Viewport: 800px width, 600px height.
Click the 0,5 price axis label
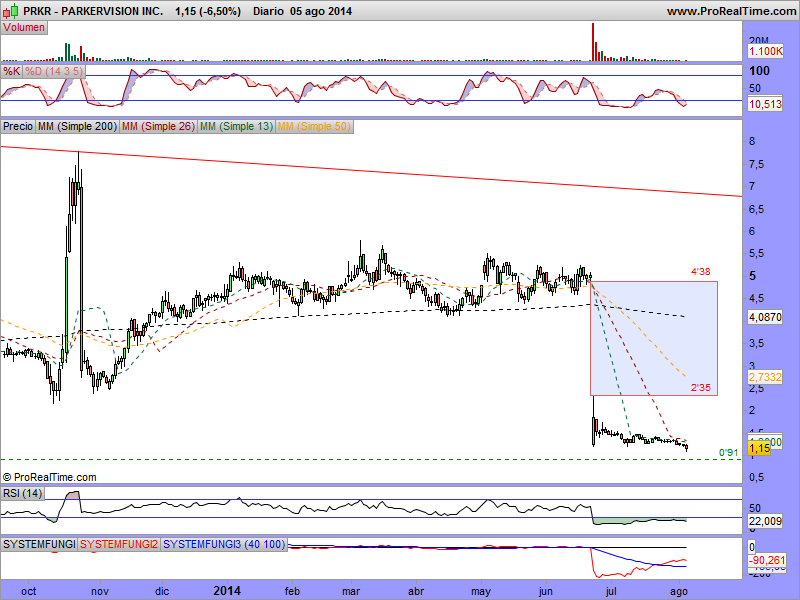pyautogui.click(x=756, y=477)
